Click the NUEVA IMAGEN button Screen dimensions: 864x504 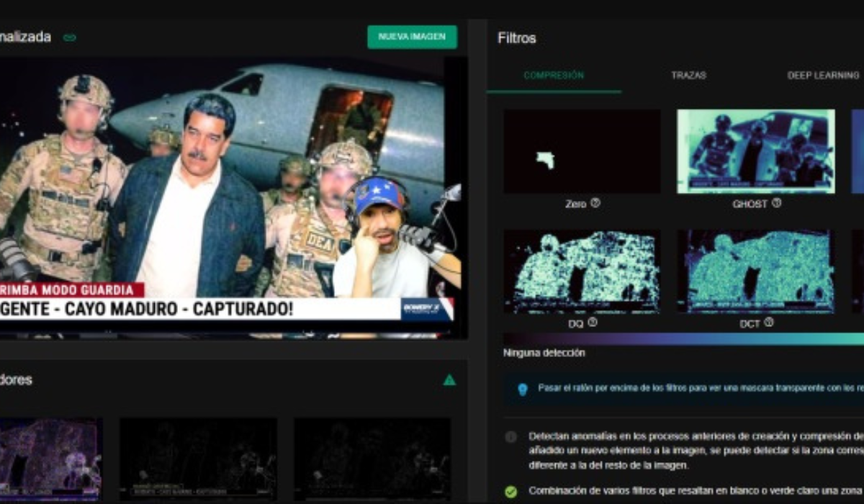tap(412, 37)
